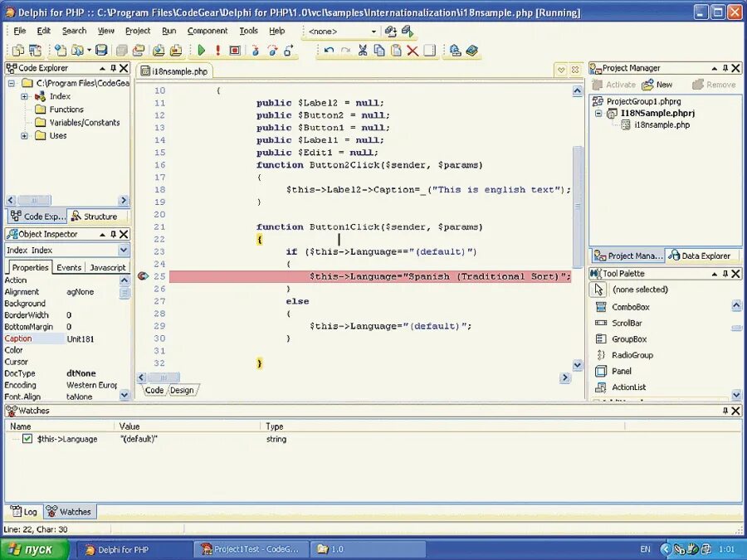The image size is (747, 560).
Task: Open the Component menu
Action: (207, 31)
